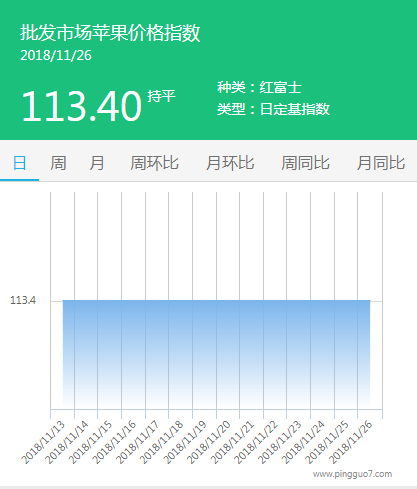Viewport: 417px width, 489px height.
Task: Click the title 批发市场苹果价格指数
Action: (110, 33)
